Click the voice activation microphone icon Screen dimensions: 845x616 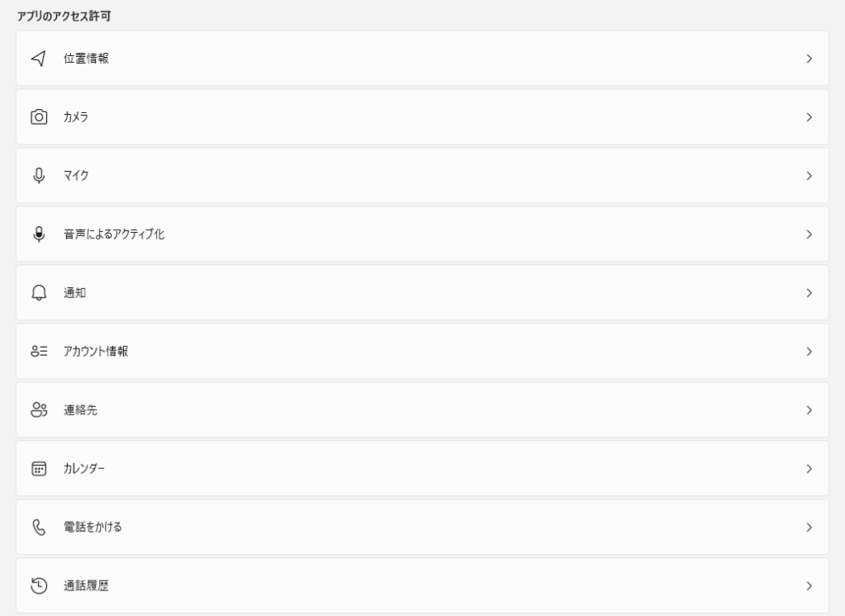pyautogui.click(x=38, y=235)
